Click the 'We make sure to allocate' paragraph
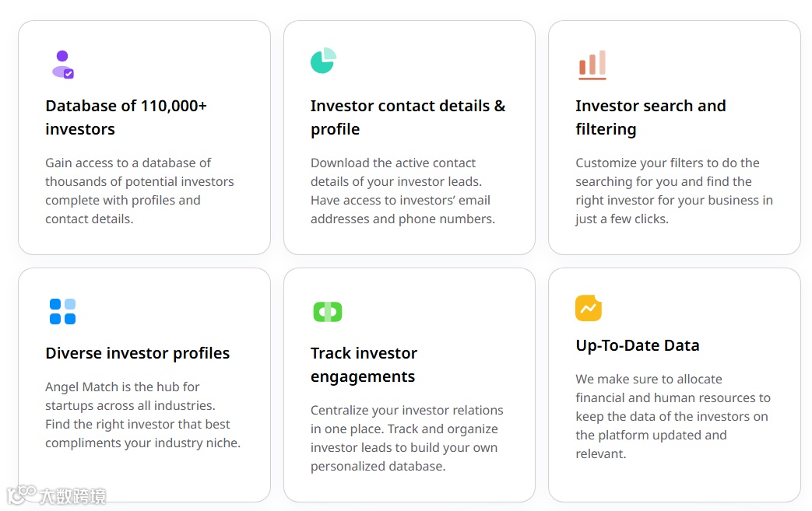The height and width of the screenshot is (511, 812). point(673,416)
